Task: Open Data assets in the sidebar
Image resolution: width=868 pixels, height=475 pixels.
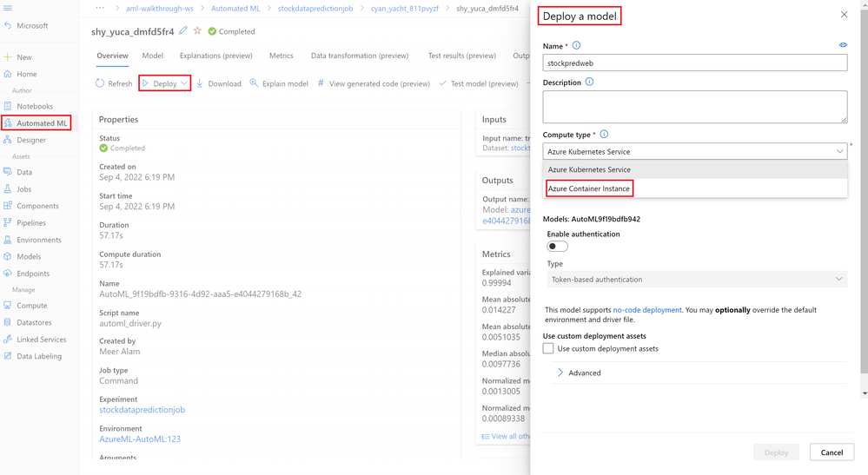Action: point(23,172)
